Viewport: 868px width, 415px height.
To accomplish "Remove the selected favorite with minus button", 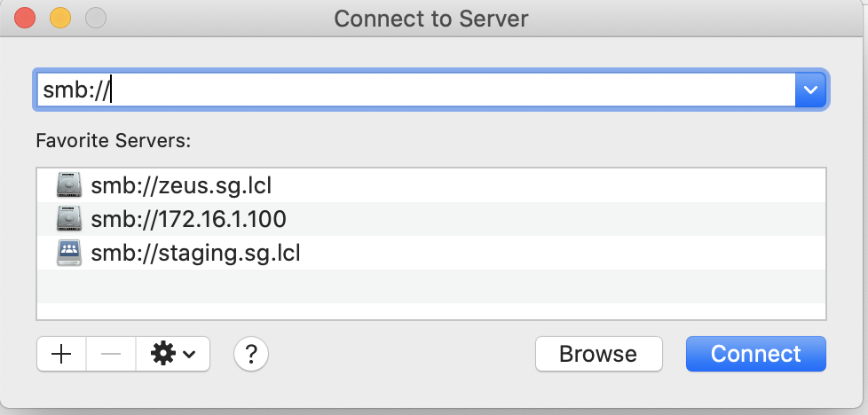I will (x=111, y=354).
